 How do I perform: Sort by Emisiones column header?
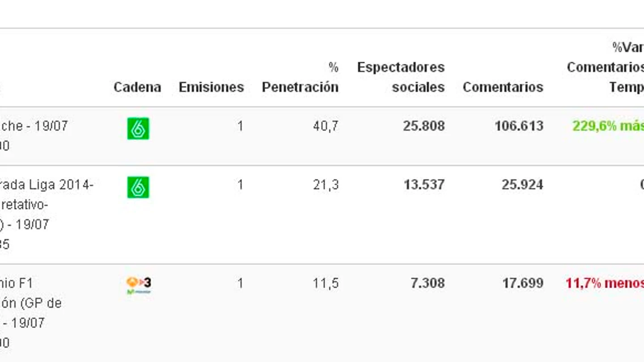pyautogui.click(x=212, y=87)
